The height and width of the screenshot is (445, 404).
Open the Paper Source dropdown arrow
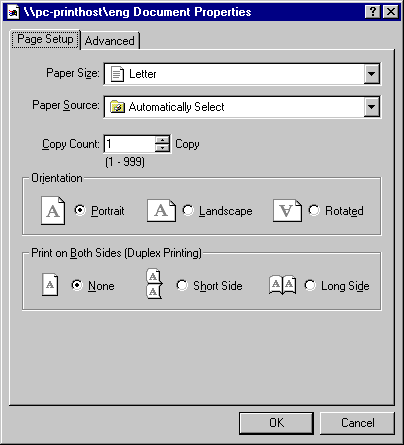[372, 107]
